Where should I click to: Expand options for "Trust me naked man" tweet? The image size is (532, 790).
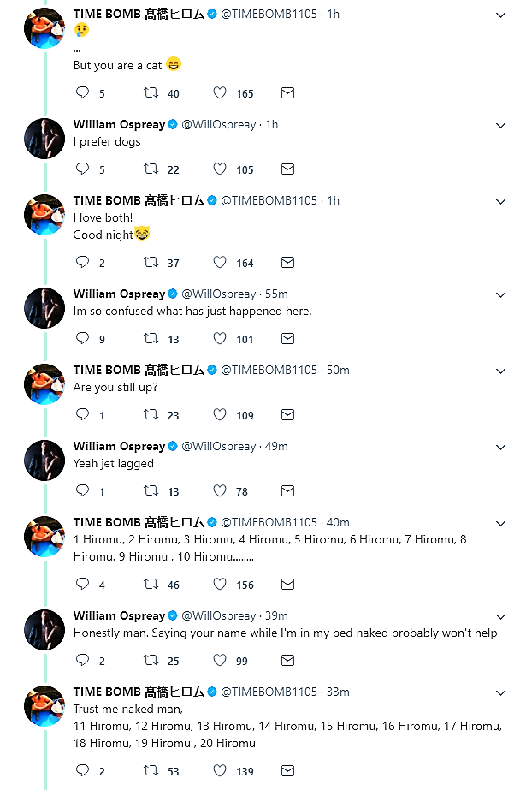tap(501, 692)
